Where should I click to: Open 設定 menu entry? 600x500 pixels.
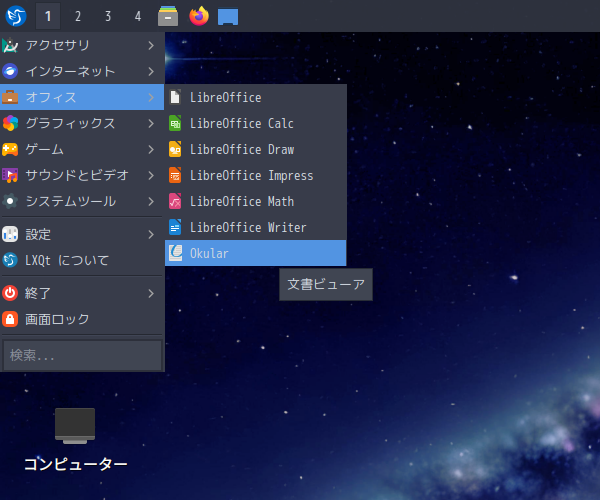pos(82,234)
